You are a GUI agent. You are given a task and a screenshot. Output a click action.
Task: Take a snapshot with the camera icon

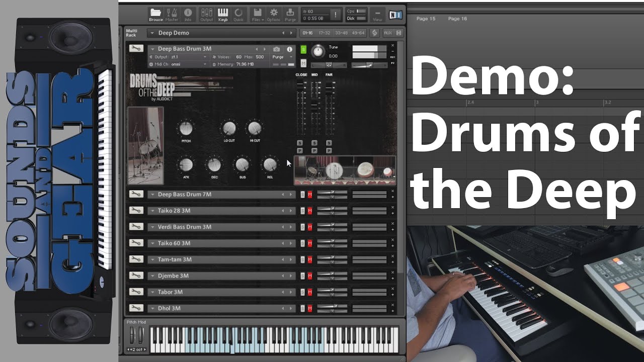(x=276, y=49)
